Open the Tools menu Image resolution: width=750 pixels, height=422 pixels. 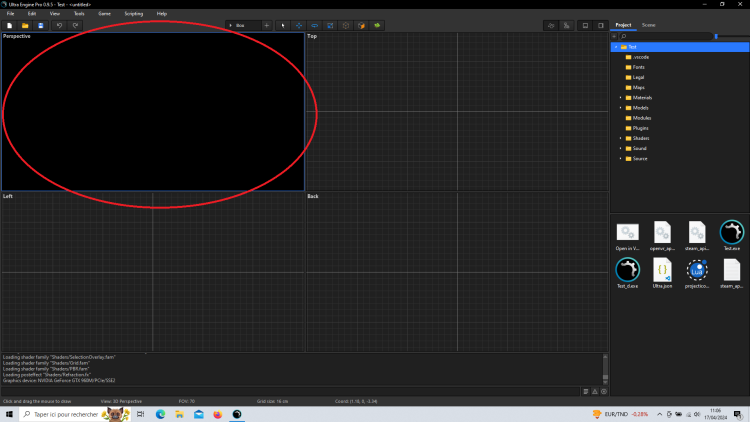pyautogui.click(x=79, y=13)
